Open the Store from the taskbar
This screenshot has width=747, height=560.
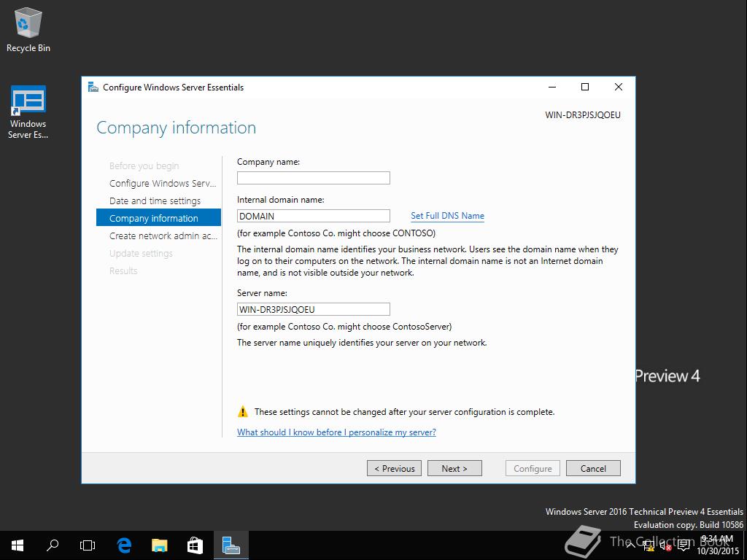tap(195, 545)
